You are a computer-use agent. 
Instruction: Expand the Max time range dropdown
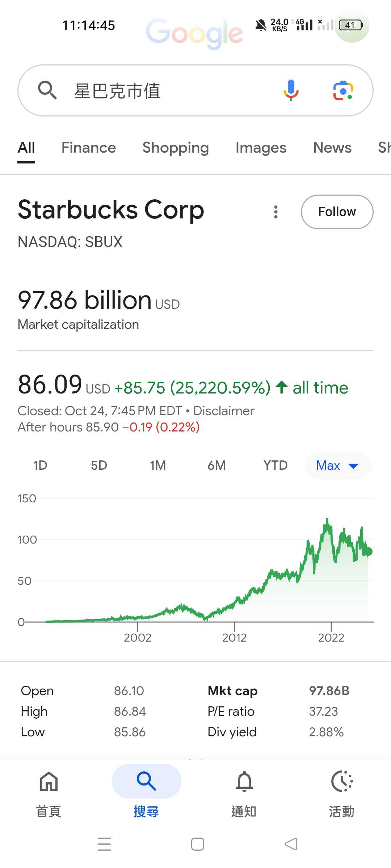338,465
